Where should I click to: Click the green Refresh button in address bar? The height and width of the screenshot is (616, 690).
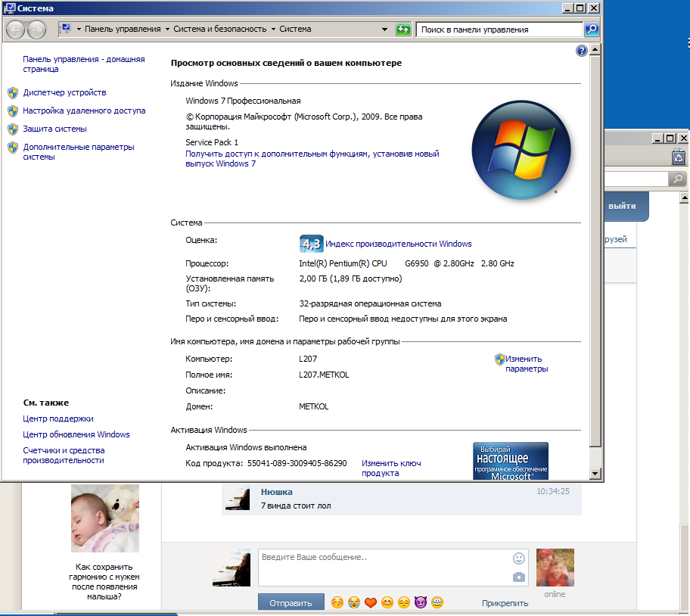coord(403,30)
